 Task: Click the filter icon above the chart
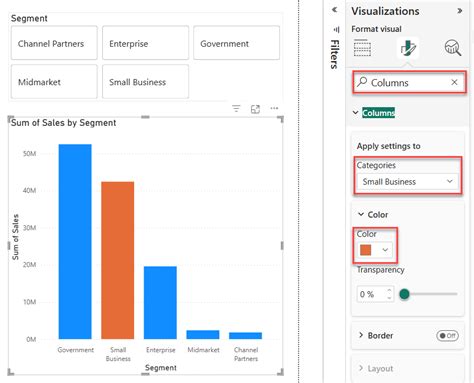[236, 109]
